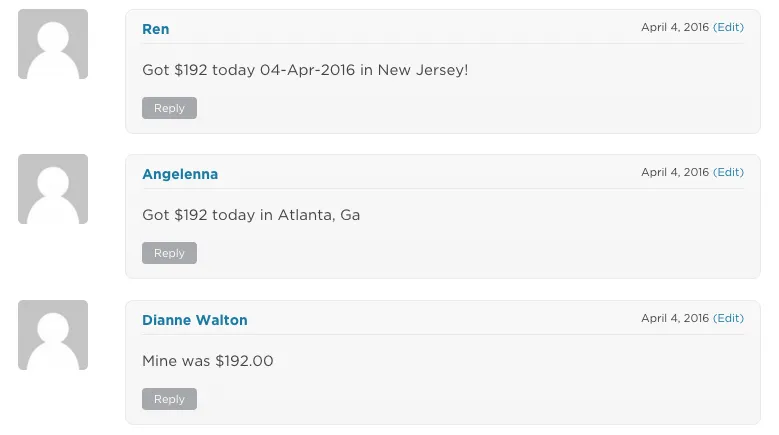Open Dianne Walton's commenter name link
779x435 pixels.
[195, 320]
